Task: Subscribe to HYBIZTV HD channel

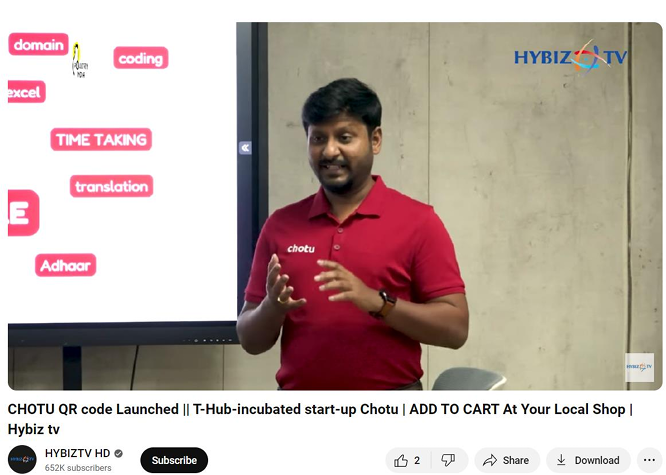Action: pos(174,460)
